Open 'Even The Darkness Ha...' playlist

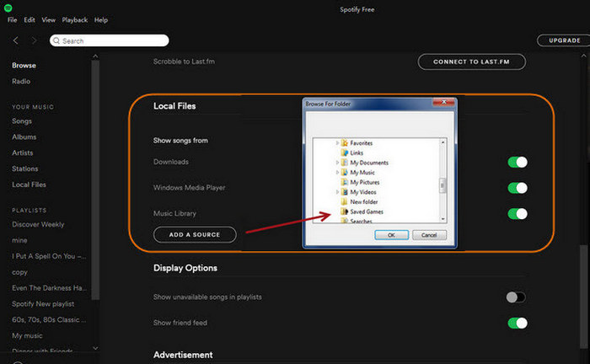49,288
